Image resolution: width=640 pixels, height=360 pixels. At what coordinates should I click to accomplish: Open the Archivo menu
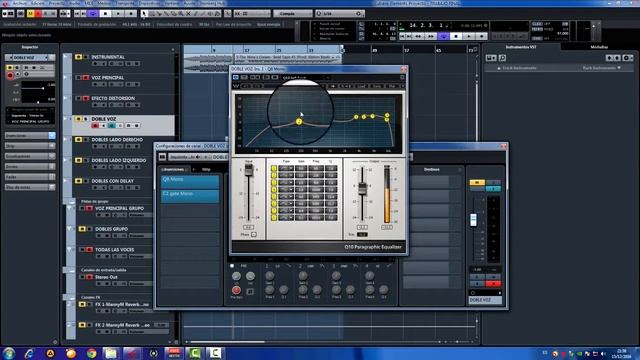(x=19, y=3)
